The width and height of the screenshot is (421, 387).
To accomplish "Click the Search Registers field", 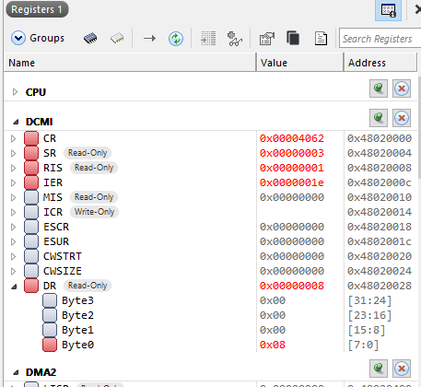I will [x=380, y=39].
